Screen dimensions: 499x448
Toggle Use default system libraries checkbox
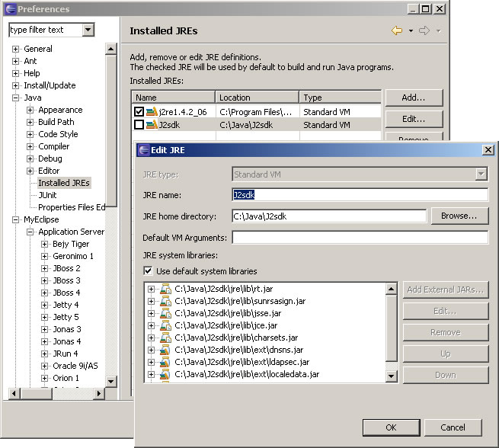pyautogui.click(x=148, y=271)
